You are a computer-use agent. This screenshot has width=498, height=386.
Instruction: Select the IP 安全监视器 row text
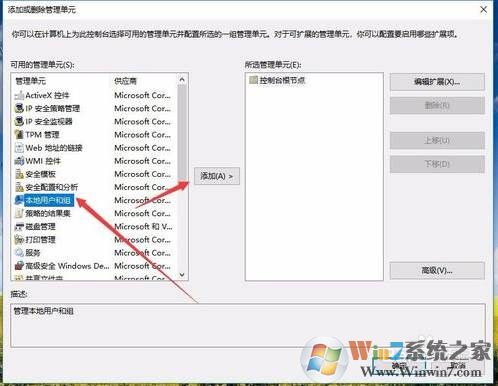point(49,121)
